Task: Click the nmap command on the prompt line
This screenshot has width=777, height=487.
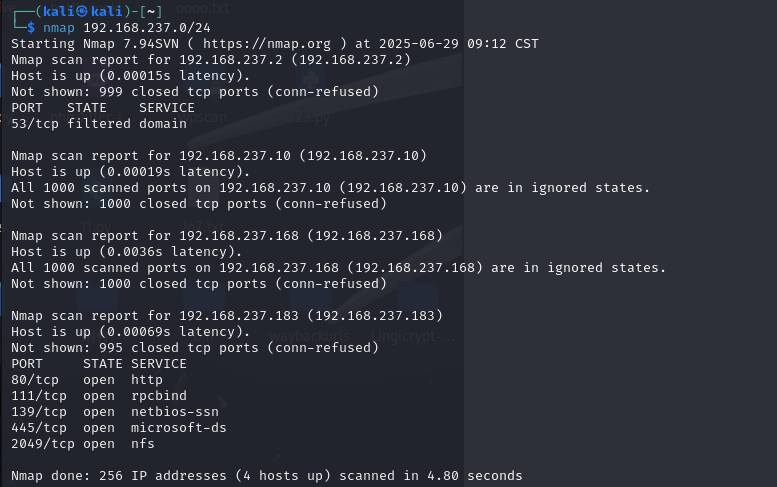Action: [59, 28]
